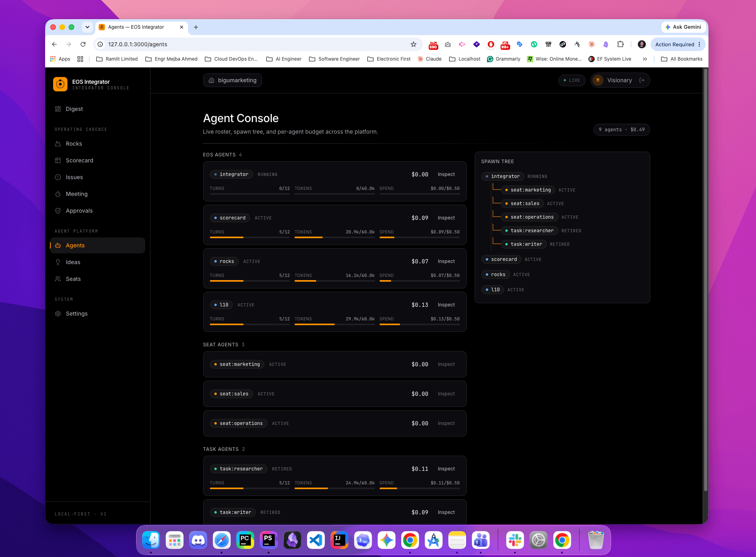Click the bigumarketing workspace chip

tap(232, 80)
